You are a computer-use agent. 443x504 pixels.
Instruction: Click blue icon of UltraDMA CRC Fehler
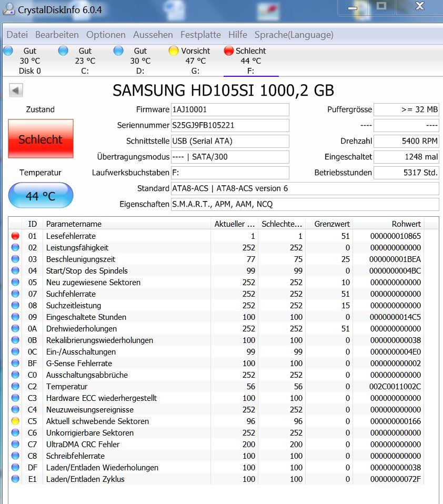(x=15, y=444)
